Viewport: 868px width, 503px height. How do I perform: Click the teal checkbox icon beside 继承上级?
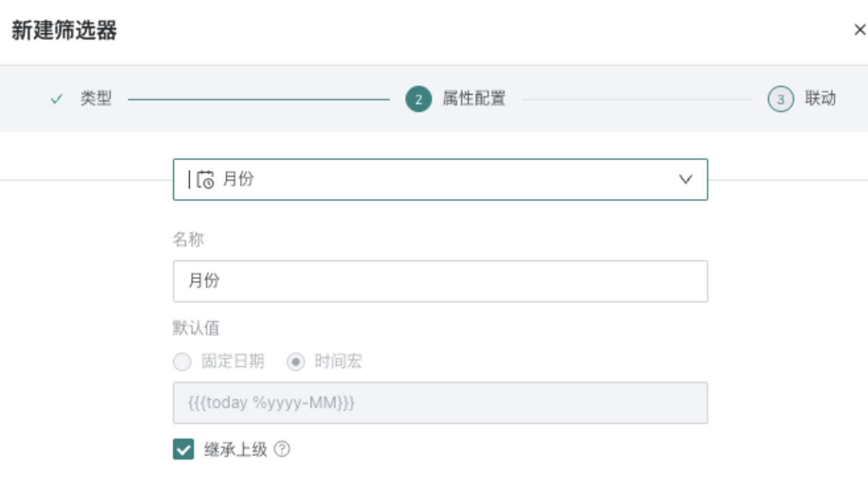tap(183, 449)
